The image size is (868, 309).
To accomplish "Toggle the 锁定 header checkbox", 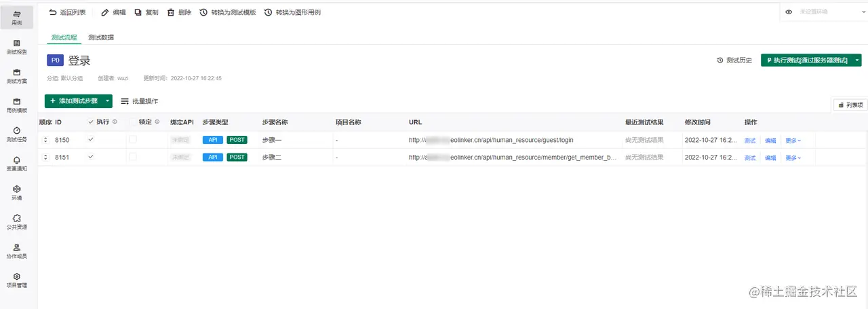I will coord(133,122).
